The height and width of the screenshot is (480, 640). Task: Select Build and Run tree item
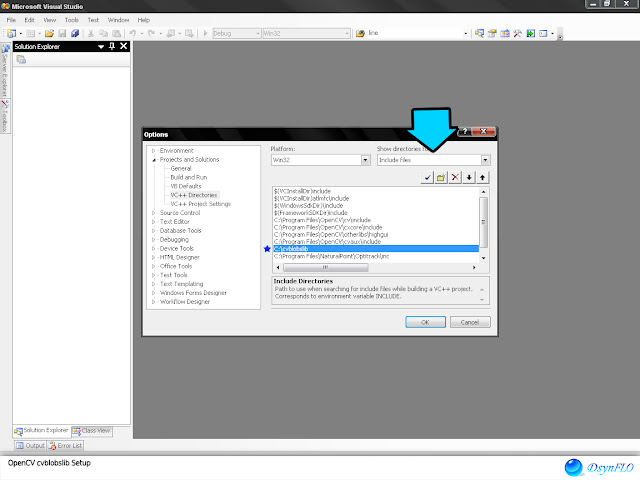pyautogui.click(x=189, y=178)
